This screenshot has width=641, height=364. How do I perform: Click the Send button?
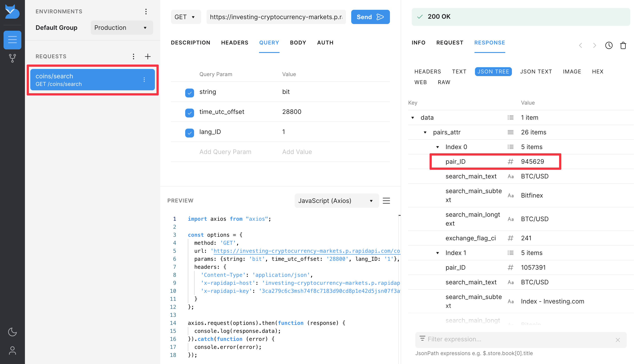[370, 17]
